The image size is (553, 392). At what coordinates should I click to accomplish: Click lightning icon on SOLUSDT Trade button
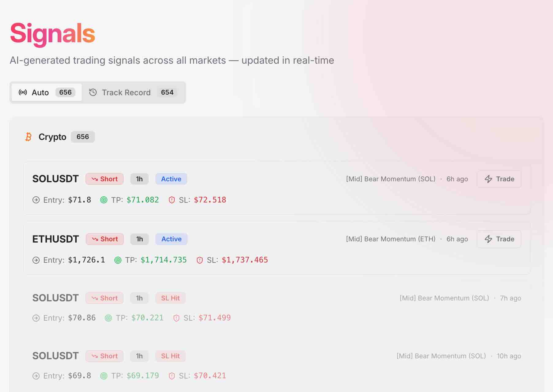click(x=489, y=179)
